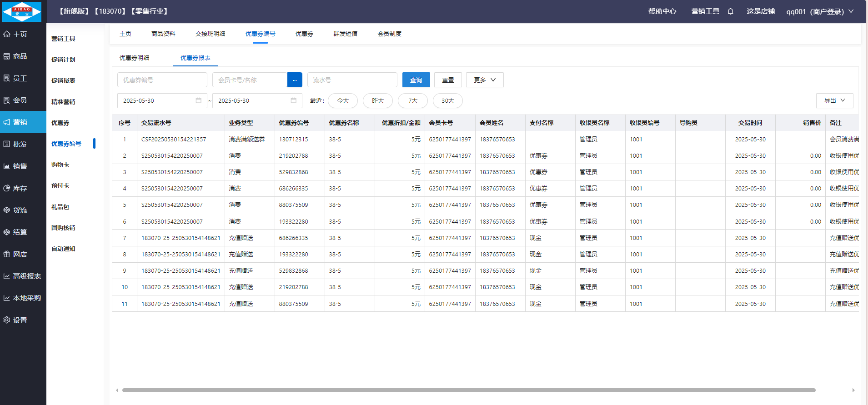
Task: Click the notification bell icon
Action: 730,11
